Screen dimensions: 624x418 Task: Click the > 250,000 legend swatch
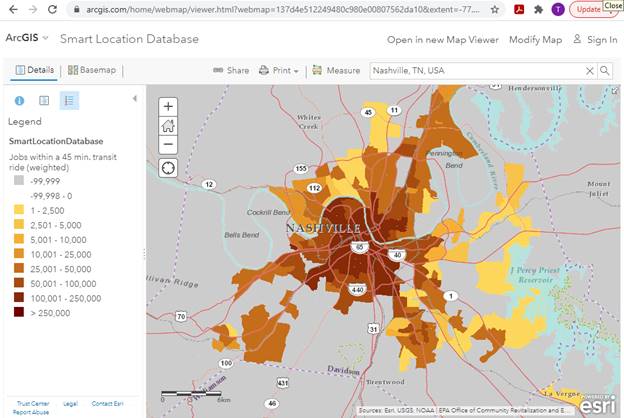coord(19,312)
